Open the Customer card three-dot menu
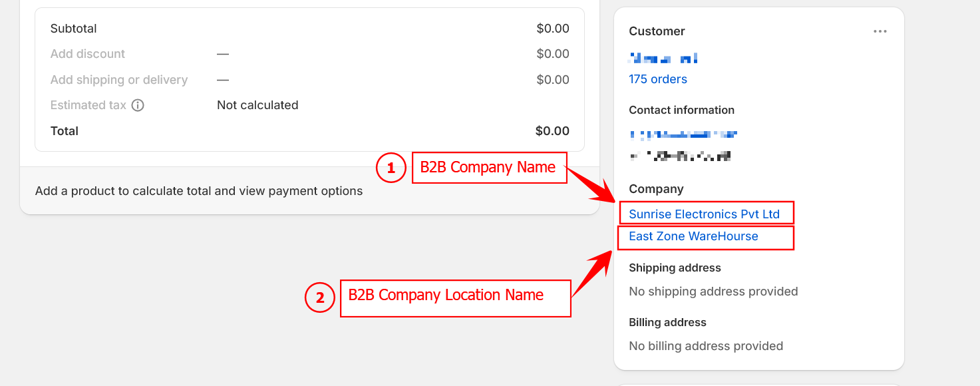Image resolution: width=980 pixels, height=386 pixels. [x=880, y=31]
